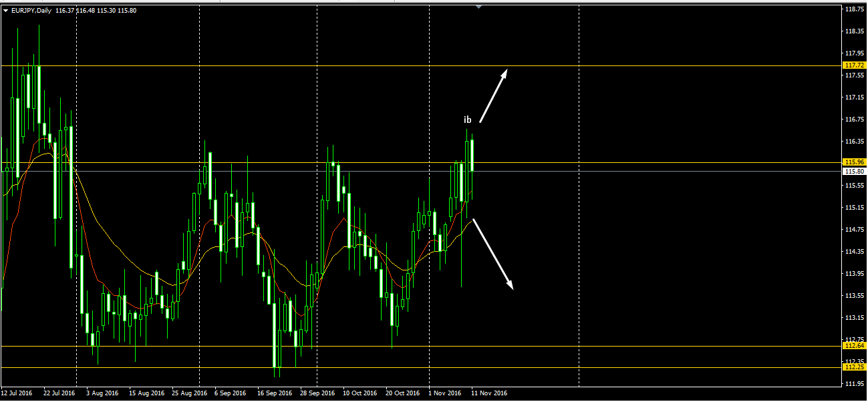Click the chart shift triangle marker at top
The height and width of the screenshot is (418, 868).
(x=478, y=7)
